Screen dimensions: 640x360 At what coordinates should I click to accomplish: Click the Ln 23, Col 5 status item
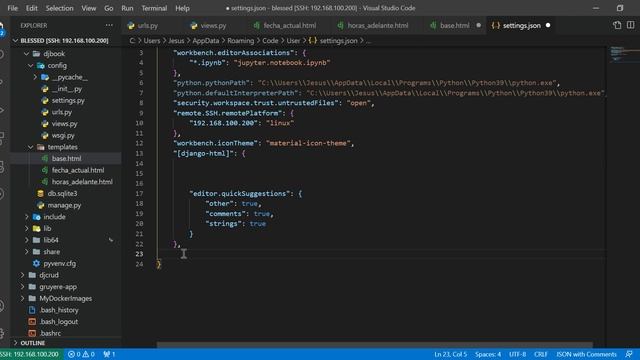click(450, 354)
